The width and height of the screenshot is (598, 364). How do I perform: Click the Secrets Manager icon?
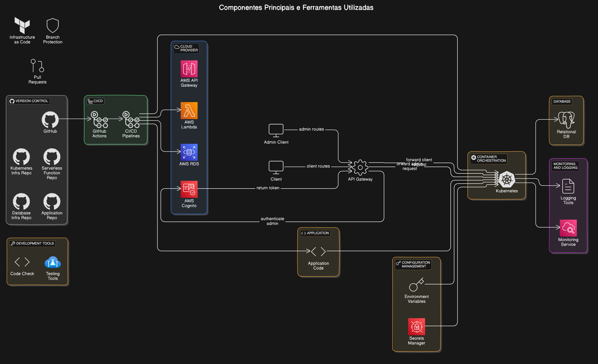tap(416, 326)
